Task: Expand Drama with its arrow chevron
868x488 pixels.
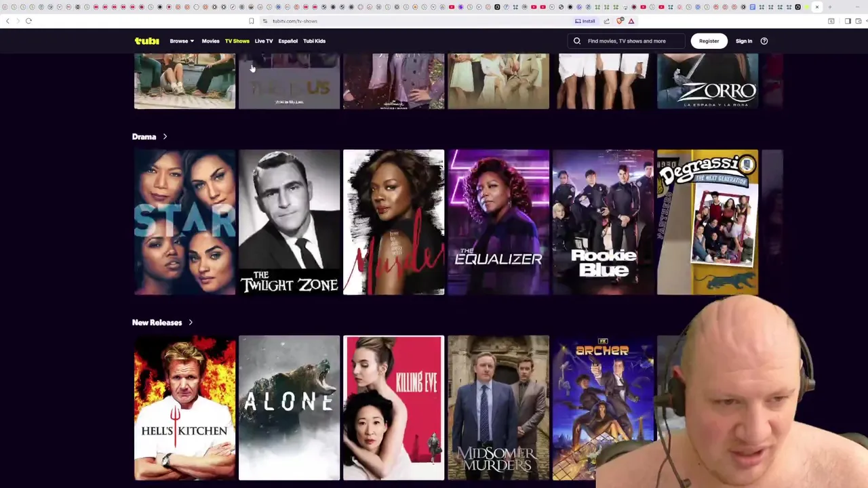Action: click(x=165, y=137)
